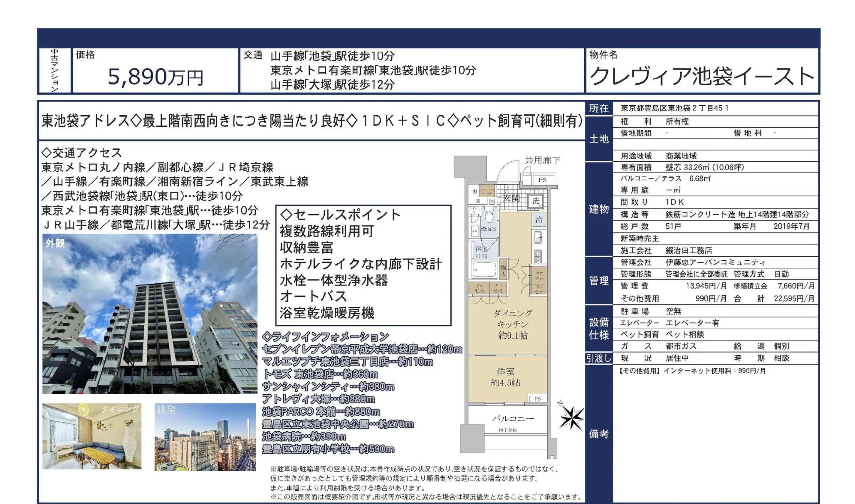Screen dimensions: 855x504
Task: Click the 冷 refrigerator symbol on the floor plan
Action: 539,220
